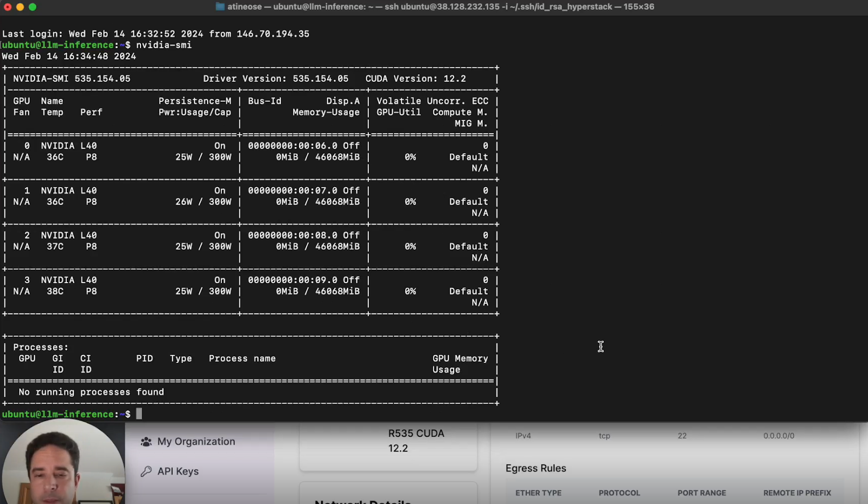
Task: Click 'GPU-Util' column header
Action: pyautogui.click(x=399, y=112)
